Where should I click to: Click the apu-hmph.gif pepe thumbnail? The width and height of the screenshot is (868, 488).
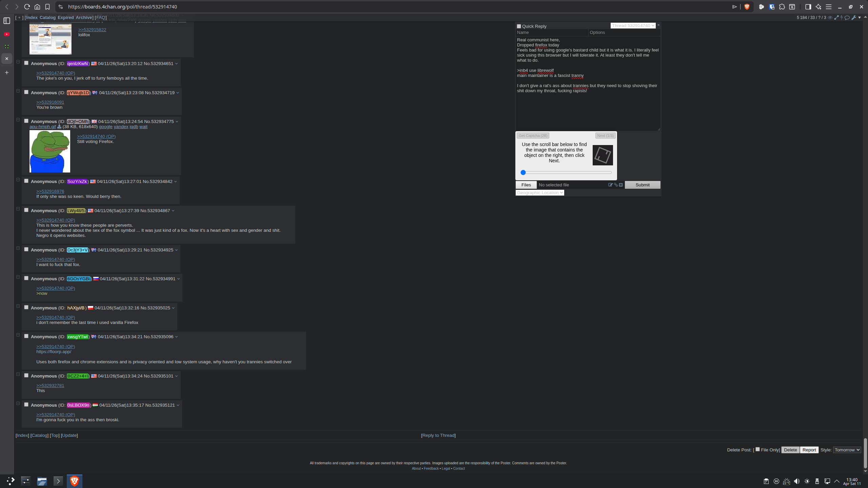(x=50, y=151)
